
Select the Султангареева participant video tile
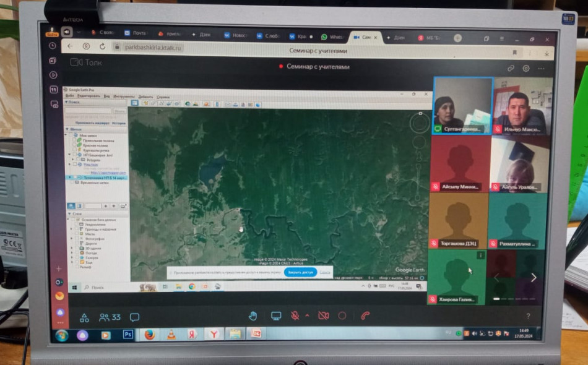(x=463, y=106)
